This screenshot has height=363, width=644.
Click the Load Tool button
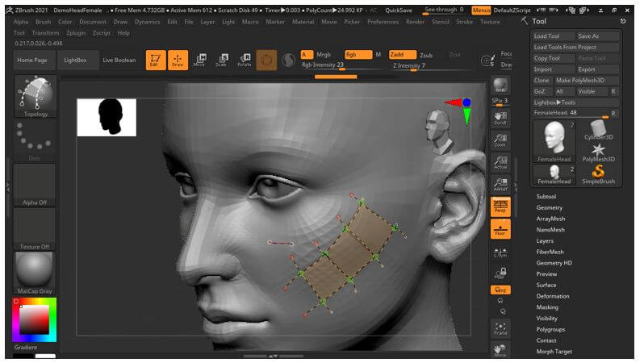[553, 36]
